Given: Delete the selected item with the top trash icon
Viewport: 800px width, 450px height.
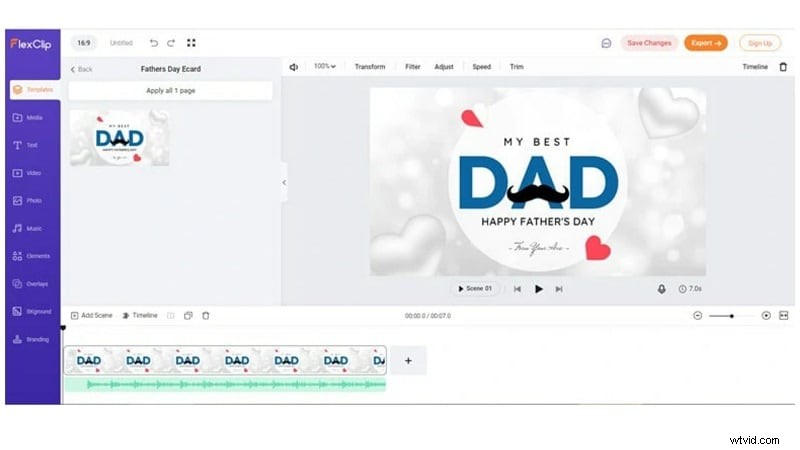Looking at the screenshot, I should [x=783, y=67].
